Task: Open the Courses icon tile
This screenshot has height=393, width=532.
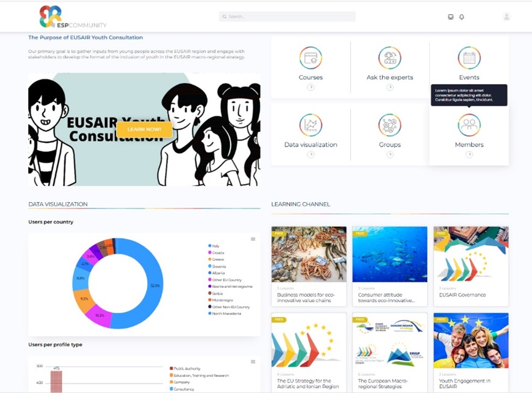Action: pos(310,58)
